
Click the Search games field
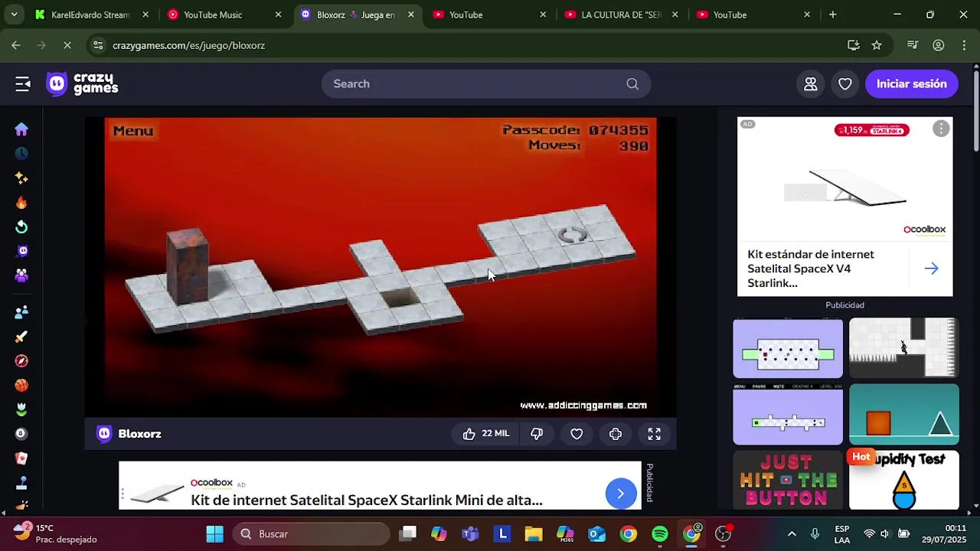486,84
